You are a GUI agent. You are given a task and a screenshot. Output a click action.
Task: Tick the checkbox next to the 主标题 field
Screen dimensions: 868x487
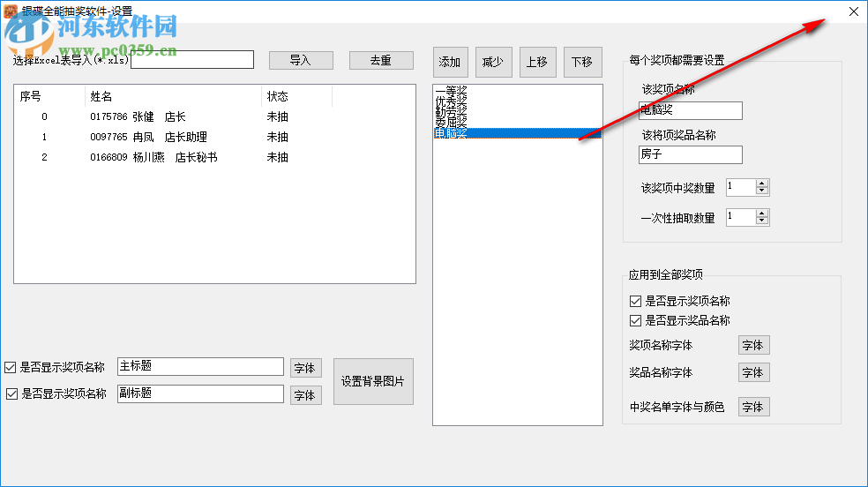point(10,368)
